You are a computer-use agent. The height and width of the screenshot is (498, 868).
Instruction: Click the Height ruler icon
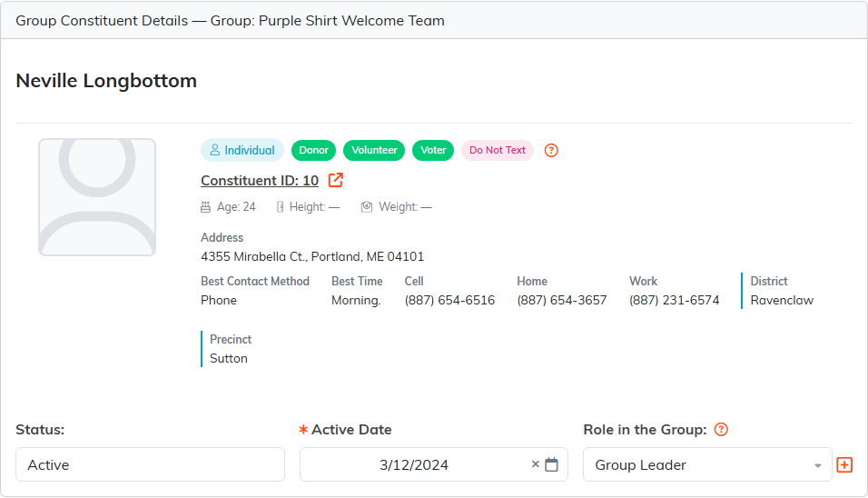(281, 207)
